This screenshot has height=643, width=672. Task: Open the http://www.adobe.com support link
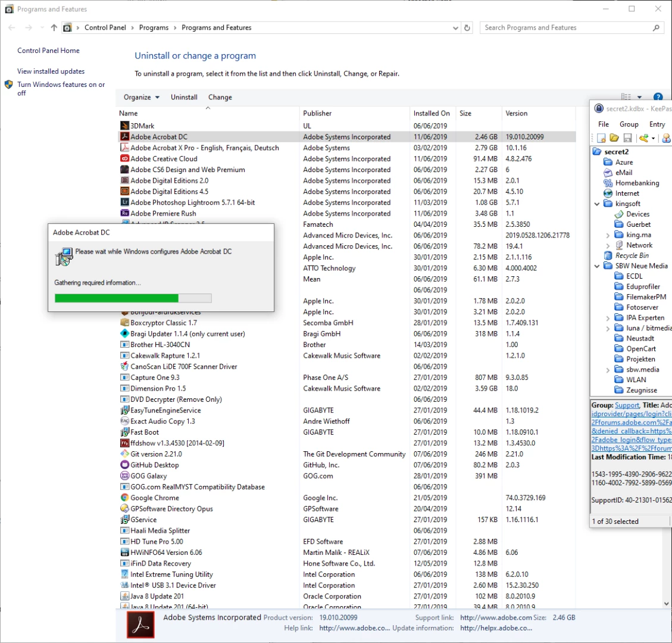[x=496, y=618]
